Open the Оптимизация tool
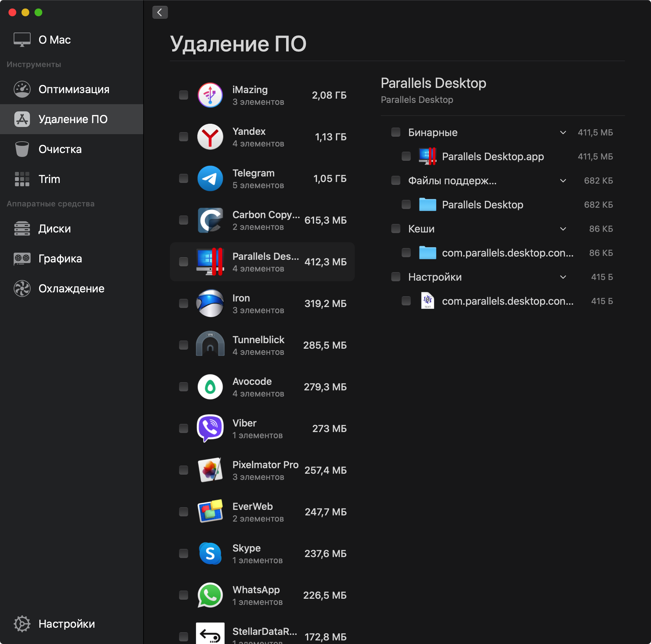This screenshot has width=651, height=644. [71, 89]
